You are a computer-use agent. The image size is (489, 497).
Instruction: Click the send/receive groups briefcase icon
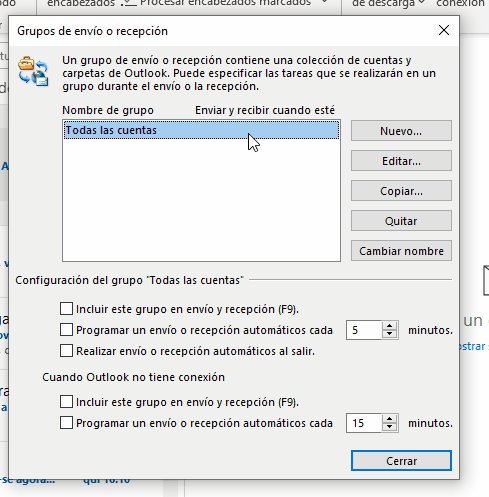point(33,71)
